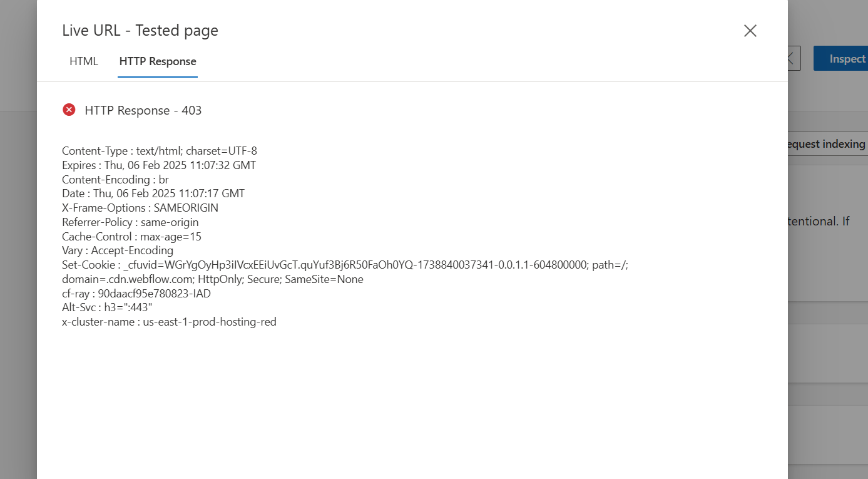868x479 pixels.
Task: Select the Referrer-Policy same-origin line
Action: 130,222
